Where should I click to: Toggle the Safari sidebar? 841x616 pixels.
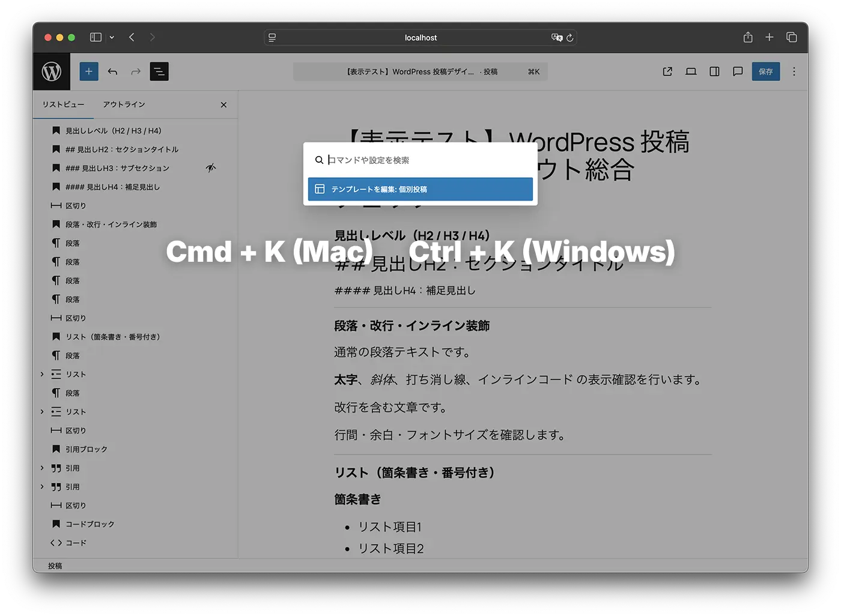[x=95, y=37]
